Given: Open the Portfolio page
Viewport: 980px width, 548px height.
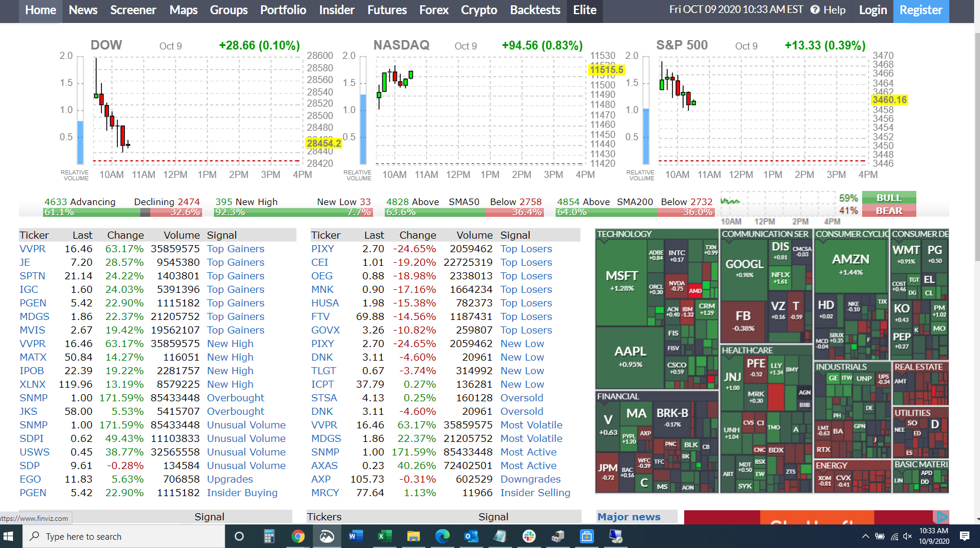Looking at the screenshot, I should [x=283, y=10].
